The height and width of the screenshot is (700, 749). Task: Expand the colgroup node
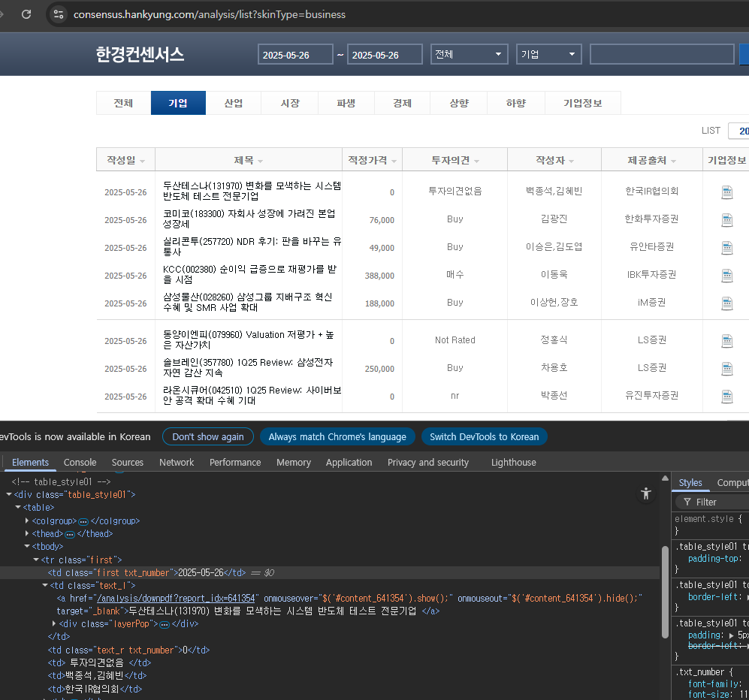coord(27,520)
